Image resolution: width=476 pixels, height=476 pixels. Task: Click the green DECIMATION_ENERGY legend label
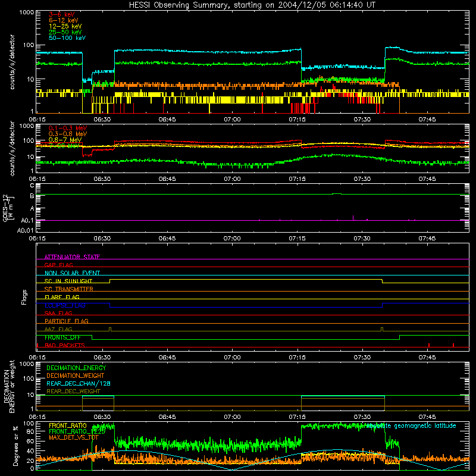(76, 368)
